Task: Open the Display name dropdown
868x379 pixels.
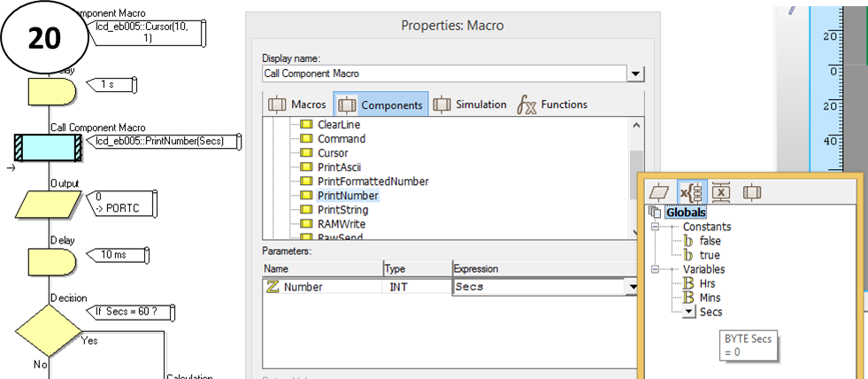Action: click(x=635, y=74)
